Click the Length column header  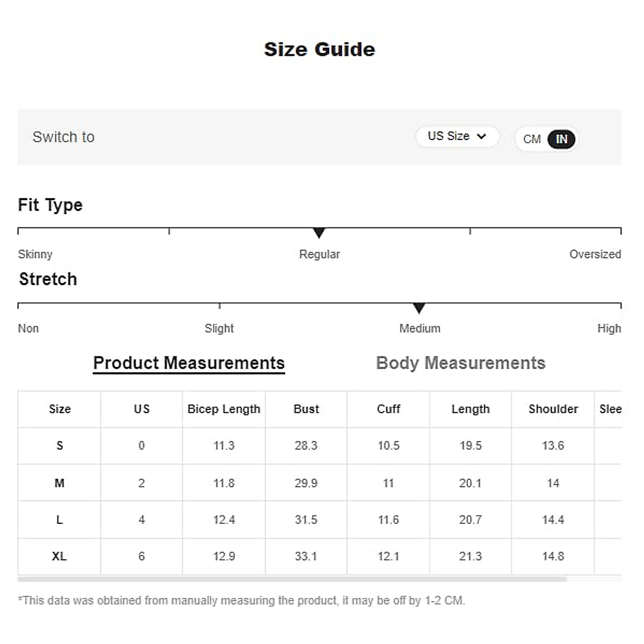(x=470, y=409)
